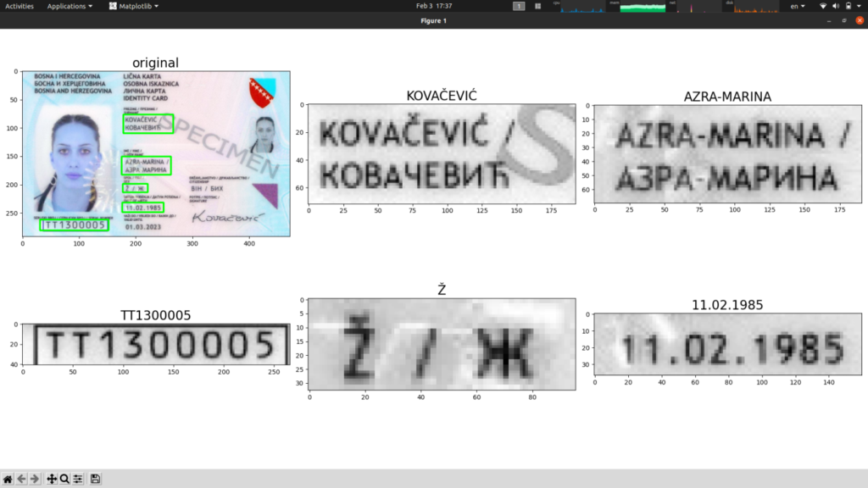Open the subplot spacing sliders tool
Screen dimensions: 868x488
click(x=77, y=479)
